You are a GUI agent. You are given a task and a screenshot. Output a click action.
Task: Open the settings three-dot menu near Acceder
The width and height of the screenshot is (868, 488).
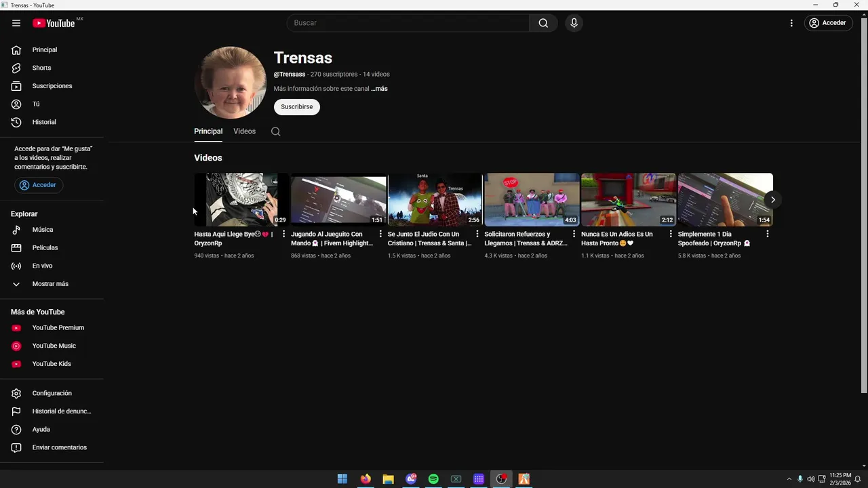[x=791, y=23]
